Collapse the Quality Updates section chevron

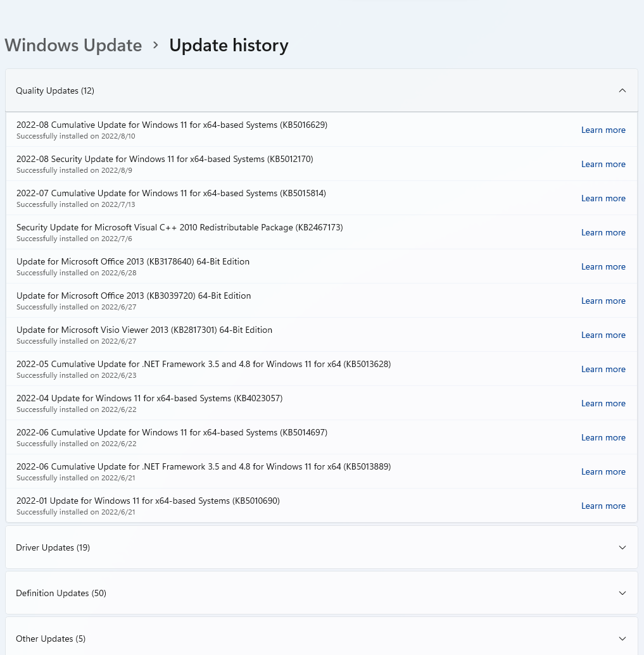(622, 90)
